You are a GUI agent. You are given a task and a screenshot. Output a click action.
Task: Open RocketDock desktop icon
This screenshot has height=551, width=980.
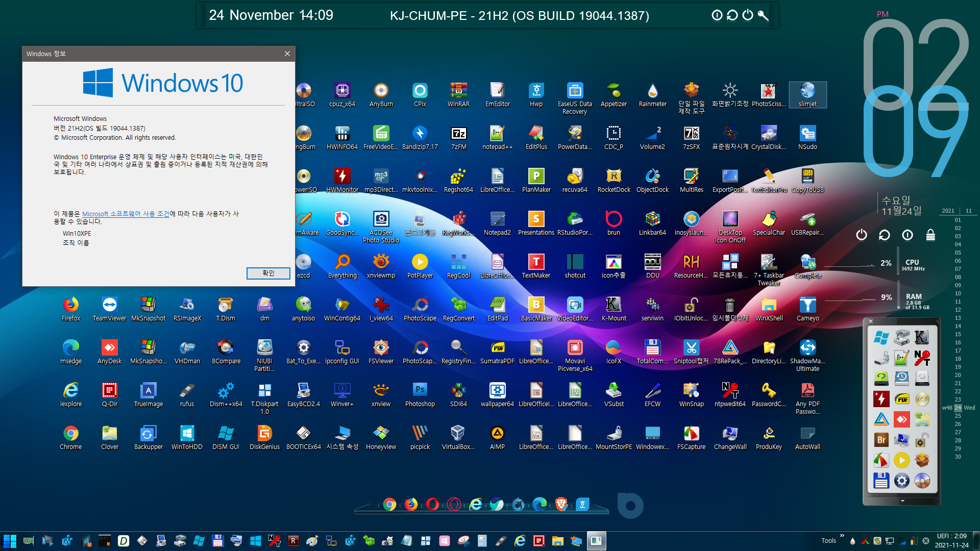pos(614,181)
